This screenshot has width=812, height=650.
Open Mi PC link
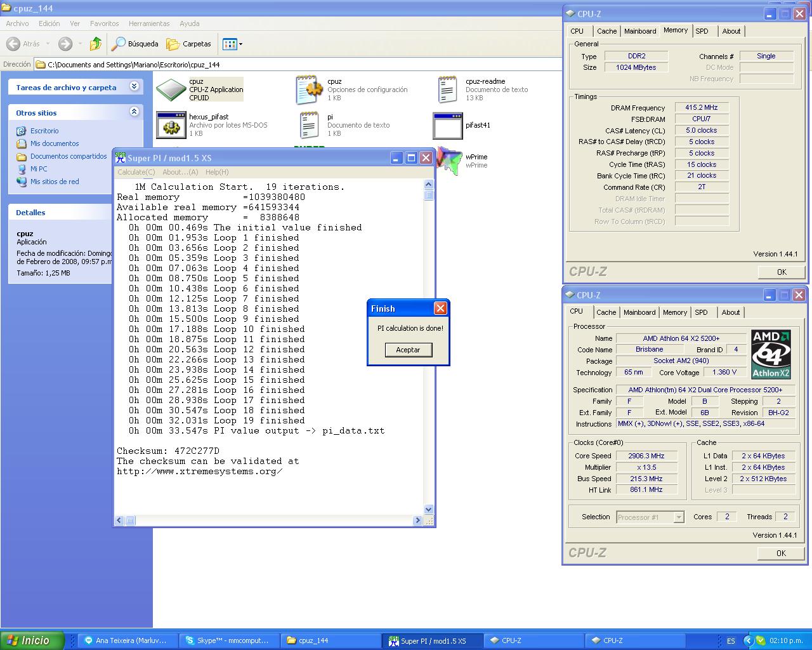pyautogui.click(x=39, y=169)
